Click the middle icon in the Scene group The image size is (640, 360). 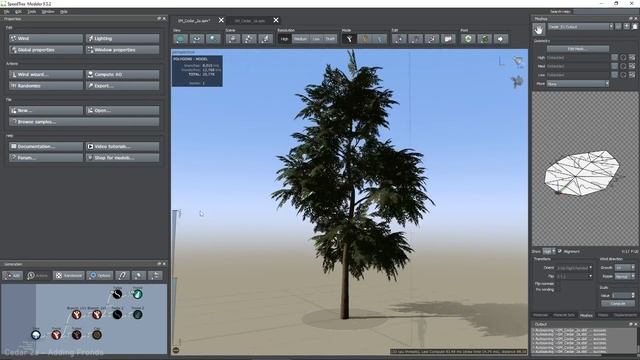pyautogui.click(x=249, y=39)
